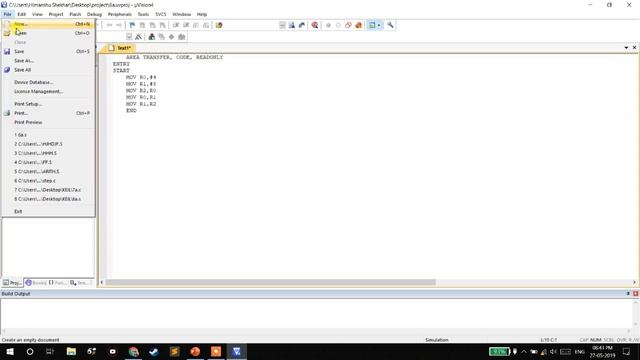Click Navigate Backwards arrow in toolbar
Viewport: 640px width, 360px height.
click(109, 25)
